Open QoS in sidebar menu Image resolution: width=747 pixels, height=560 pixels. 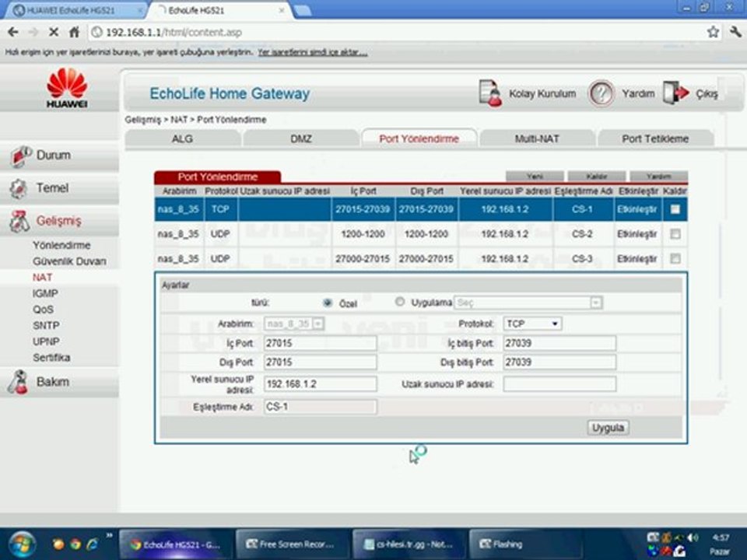point(43,310)
